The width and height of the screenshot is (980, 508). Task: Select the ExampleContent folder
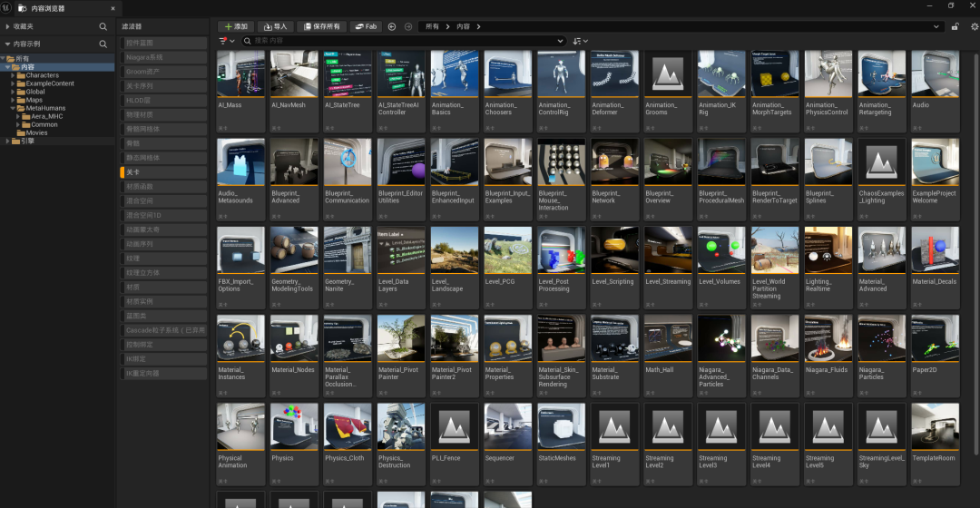coord(49,83)
